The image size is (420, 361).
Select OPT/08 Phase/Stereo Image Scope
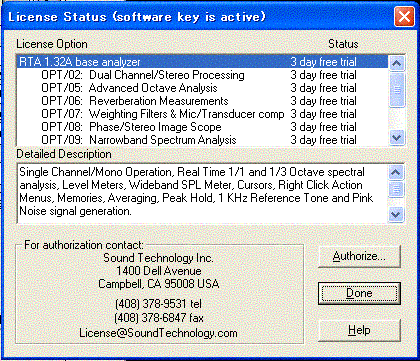pyautogui.click(x=203, y=127)
